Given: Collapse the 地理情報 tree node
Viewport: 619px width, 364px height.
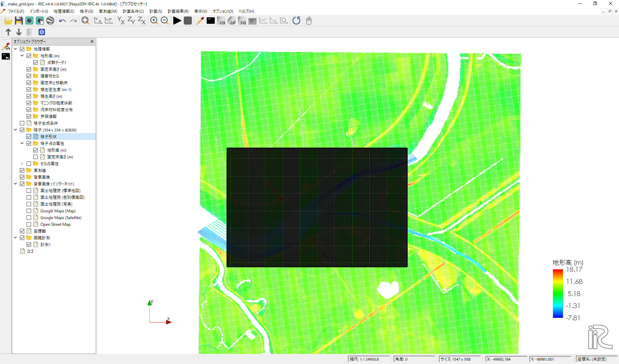Looking at the screenshot, I should (x=16, y=49).
